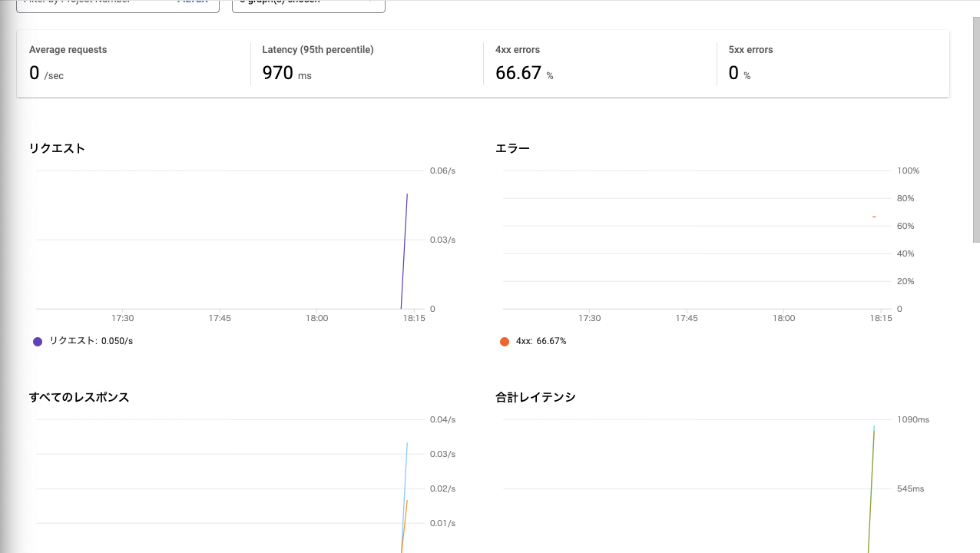Click the 545ms axis label in 合計レイテンシ chart
This screenshot has height=553, width=980.
pyautogui.click(x=911, y=488)
